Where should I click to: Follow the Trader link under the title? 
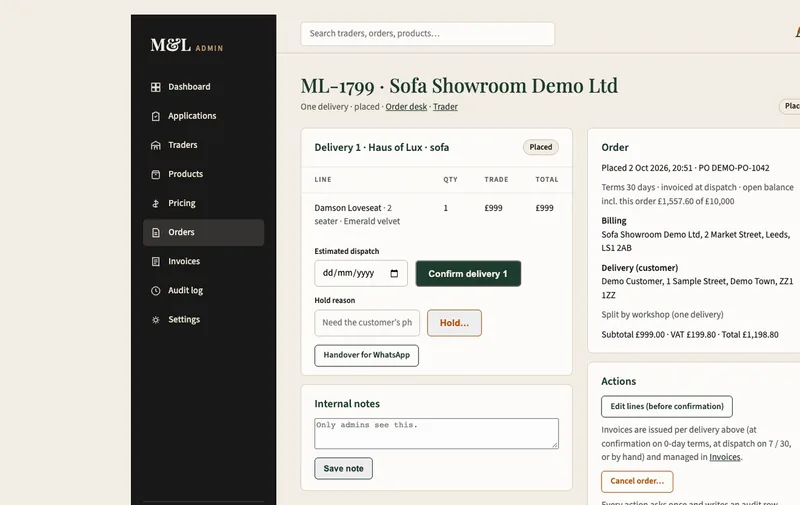(445, 107)
